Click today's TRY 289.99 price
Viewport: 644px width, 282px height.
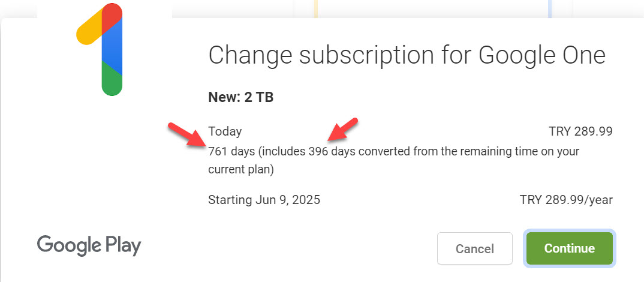point(580,131)
